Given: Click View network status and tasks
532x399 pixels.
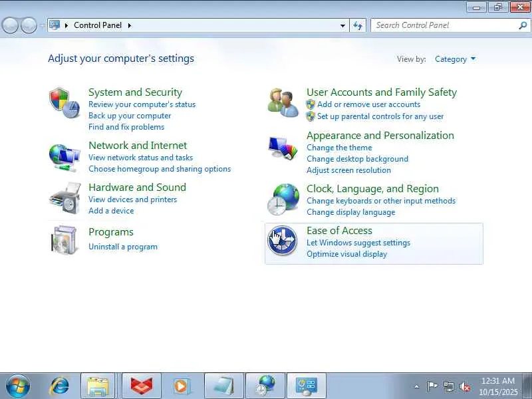Looking at the screenshot, I should click(140, 158).
